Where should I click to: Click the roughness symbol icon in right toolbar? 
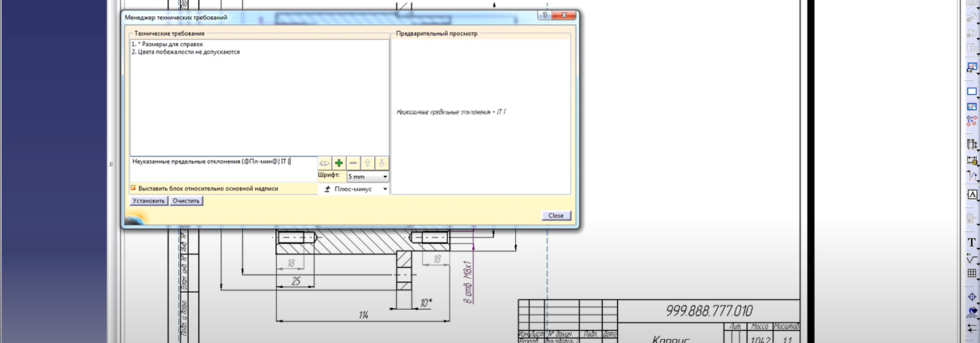(972, 258)
